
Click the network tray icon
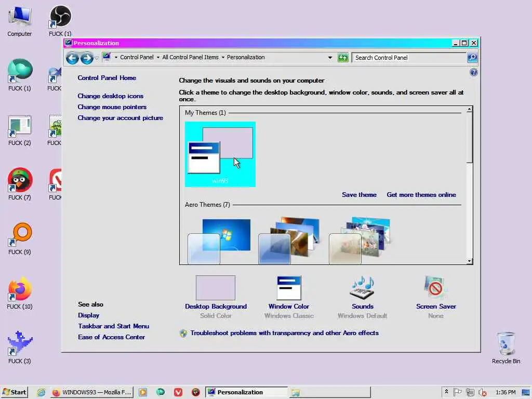pyautogui.click(x=470, y=392)
